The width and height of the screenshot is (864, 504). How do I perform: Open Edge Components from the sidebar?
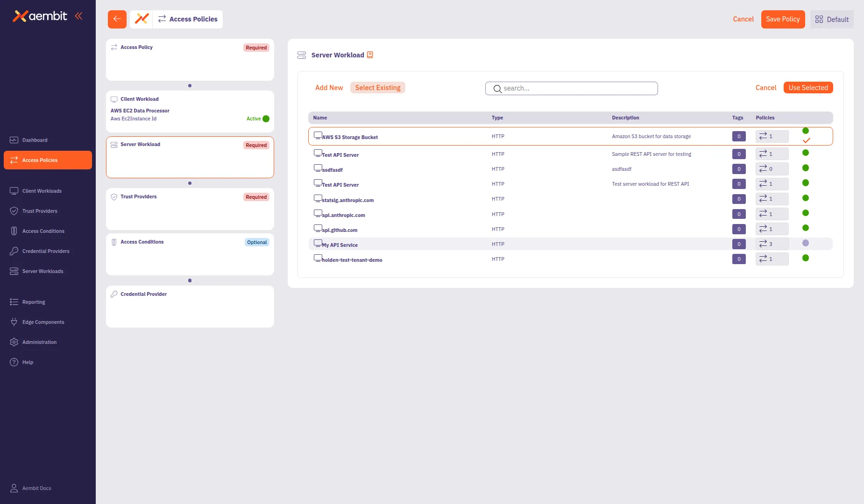point(43,322)
